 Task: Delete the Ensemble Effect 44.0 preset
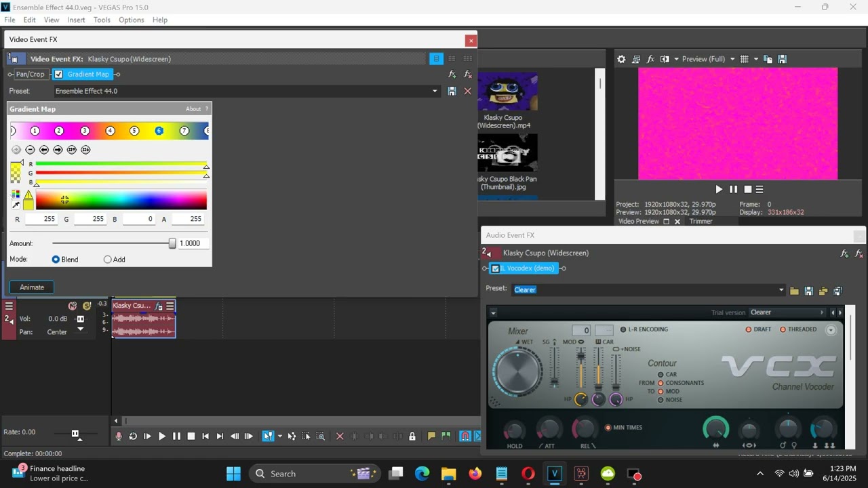coord(467,91)
